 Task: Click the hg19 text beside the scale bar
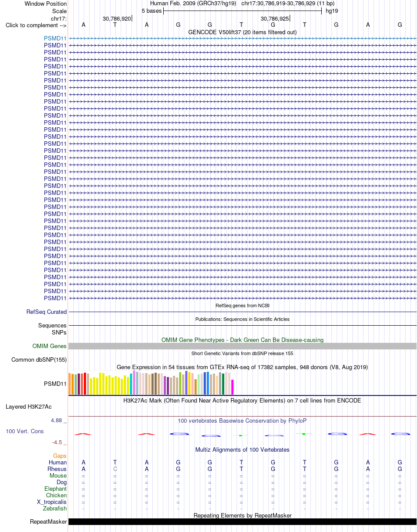pos(332,11)
